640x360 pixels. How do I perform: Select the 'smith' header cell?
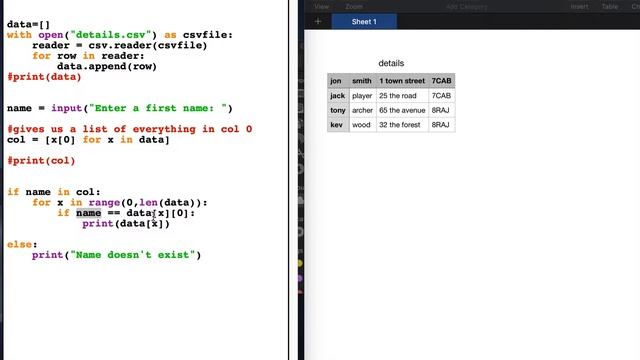tap(362, 81)
